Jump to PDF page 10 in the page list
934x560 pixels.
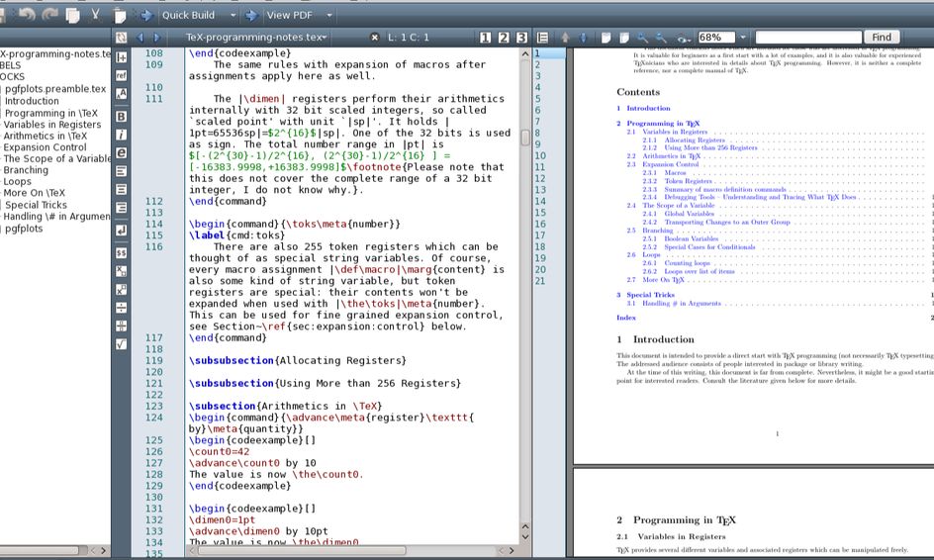[540, 155]
